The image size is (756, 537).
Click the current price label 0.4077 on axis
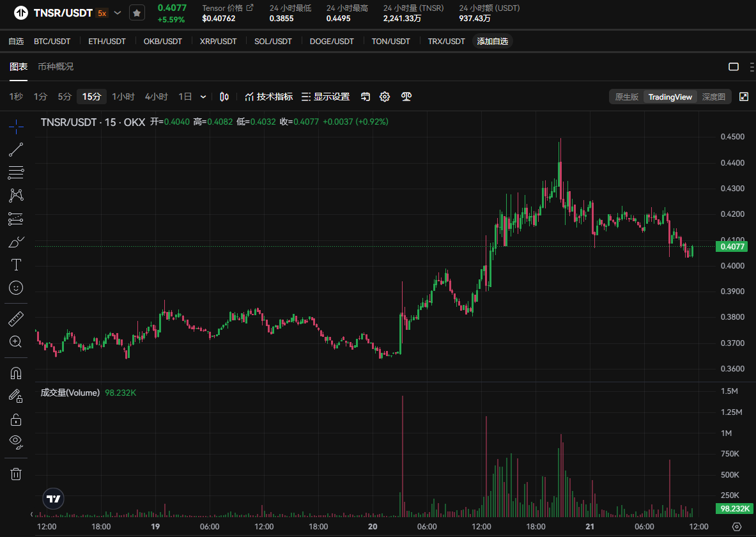point(731,246)
